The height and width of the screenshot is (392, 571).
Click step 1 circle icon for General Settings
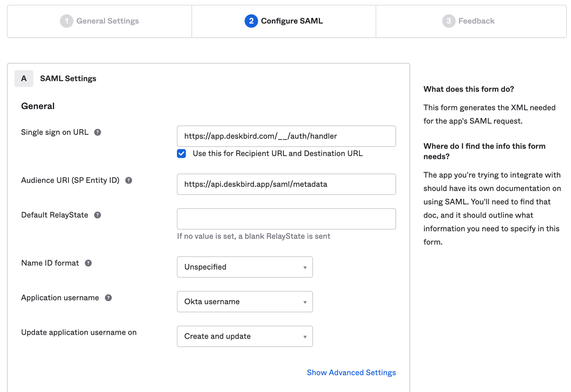pyautogui.click(x=66, y=21)
